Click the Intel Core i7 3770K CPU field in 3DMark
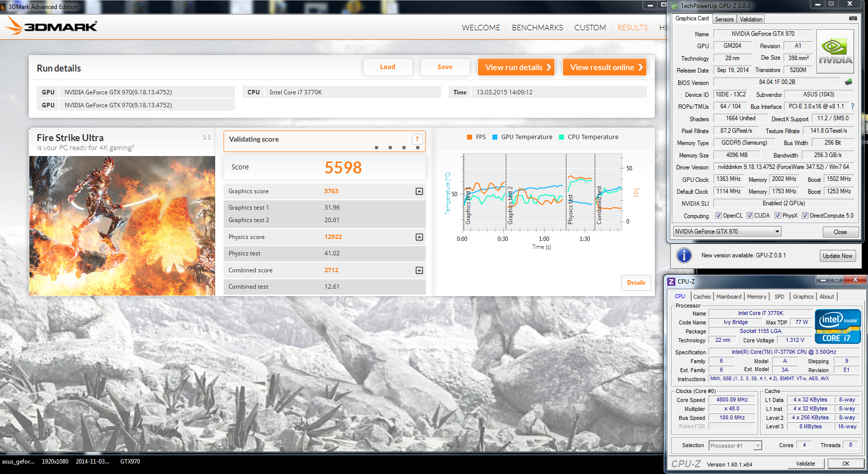This screenshot has width=868, height=474. tap(352, 92)
